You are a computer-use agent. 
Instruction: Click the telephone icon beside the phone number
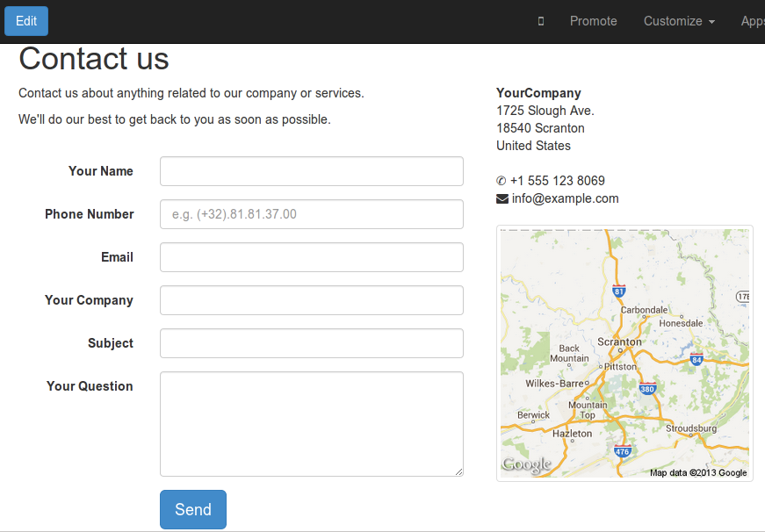502,182
